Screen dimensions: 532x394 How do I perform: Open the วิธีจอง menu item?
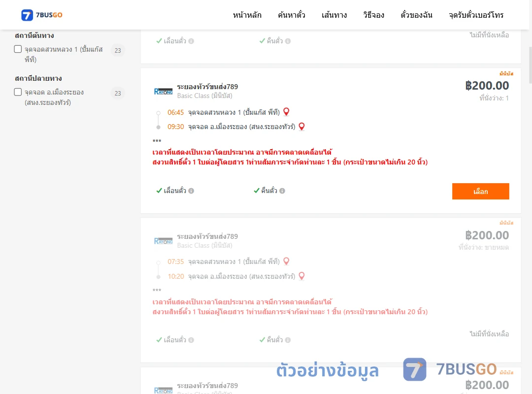click(x=373, y=15)
